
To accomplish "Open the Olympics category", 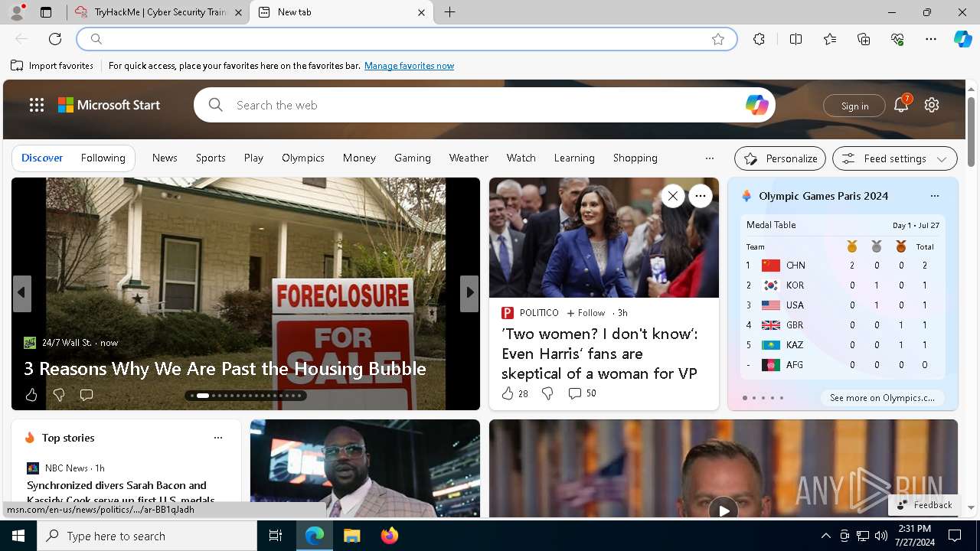I will point(303,158).
